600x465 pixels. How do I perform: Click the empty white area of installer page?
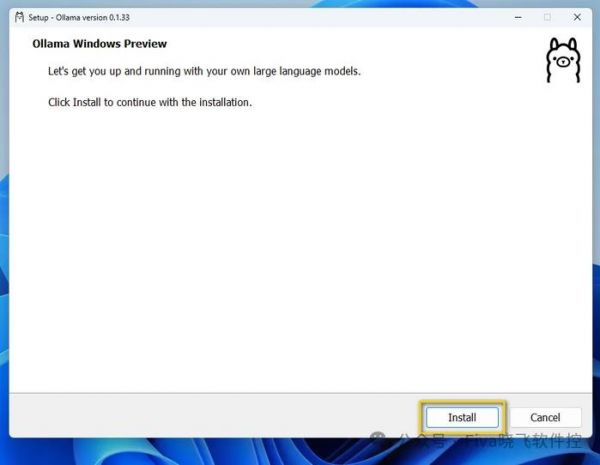point(300,250)
